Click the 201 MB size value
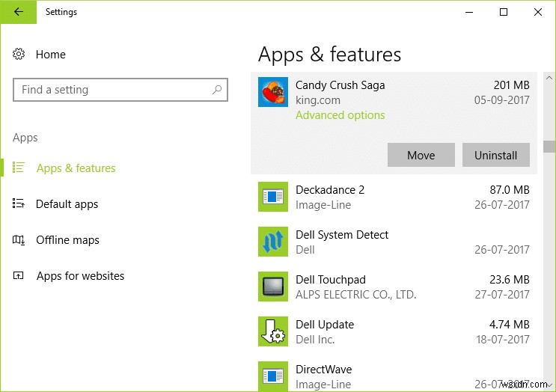Screen dimensions: 556x392 (511, 85)
